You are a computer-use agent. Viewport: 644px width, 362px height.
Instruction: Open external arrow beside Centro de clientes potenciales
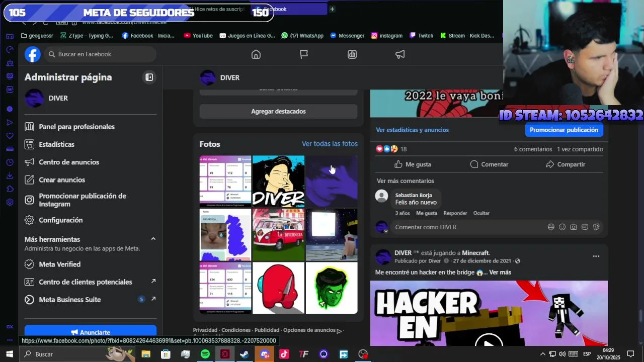(x=153, y=281)
